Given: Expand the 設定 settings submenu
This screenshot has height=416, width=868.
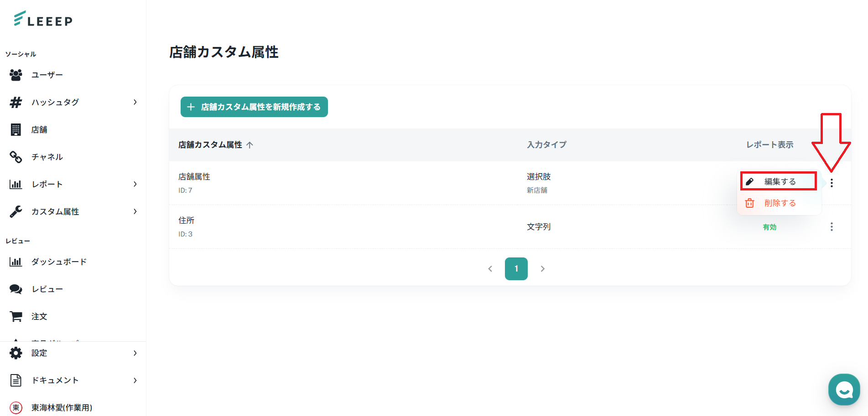Looking at the screenshot, I should [x=135, y=353].
